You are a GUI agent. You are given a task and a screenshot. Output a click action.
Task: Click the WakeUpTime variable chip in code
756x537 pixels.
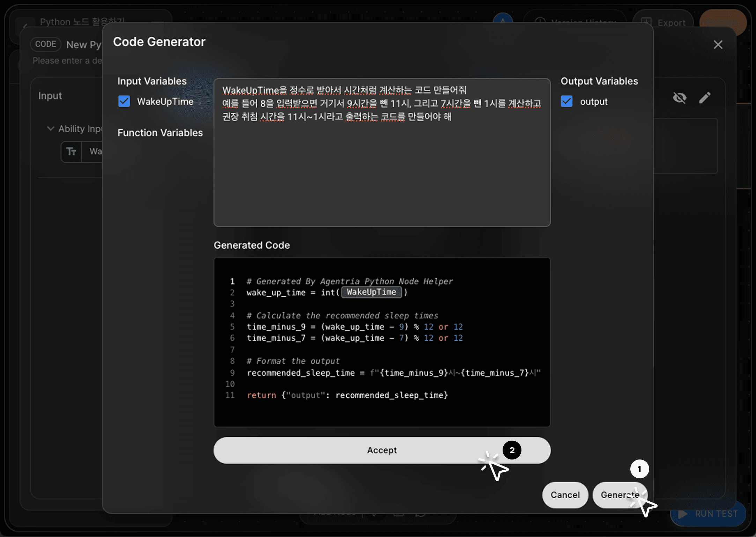coord(371,292)
